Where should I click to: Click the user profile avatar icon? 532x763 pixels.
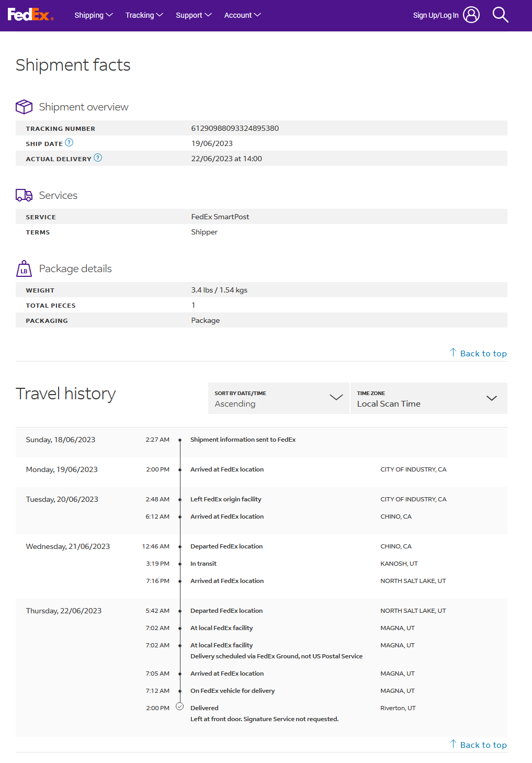pos(471,15)
